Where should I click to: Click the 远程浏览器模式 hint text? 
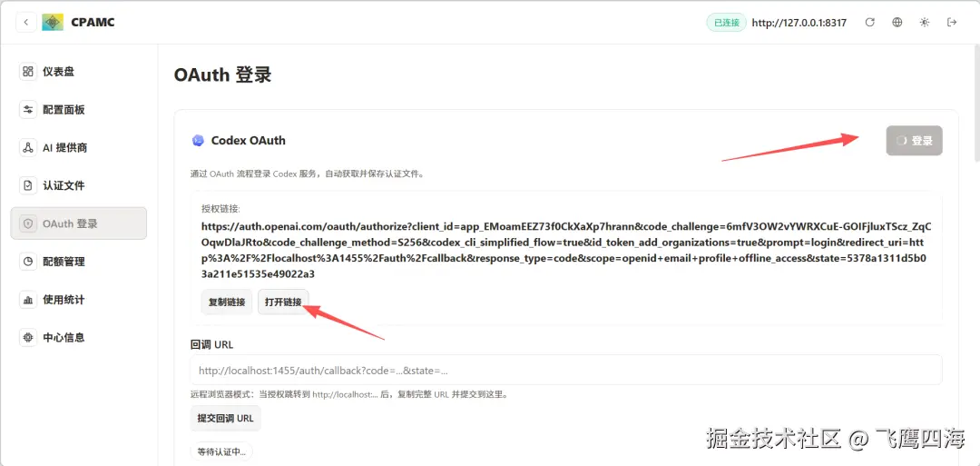[349, 395]
